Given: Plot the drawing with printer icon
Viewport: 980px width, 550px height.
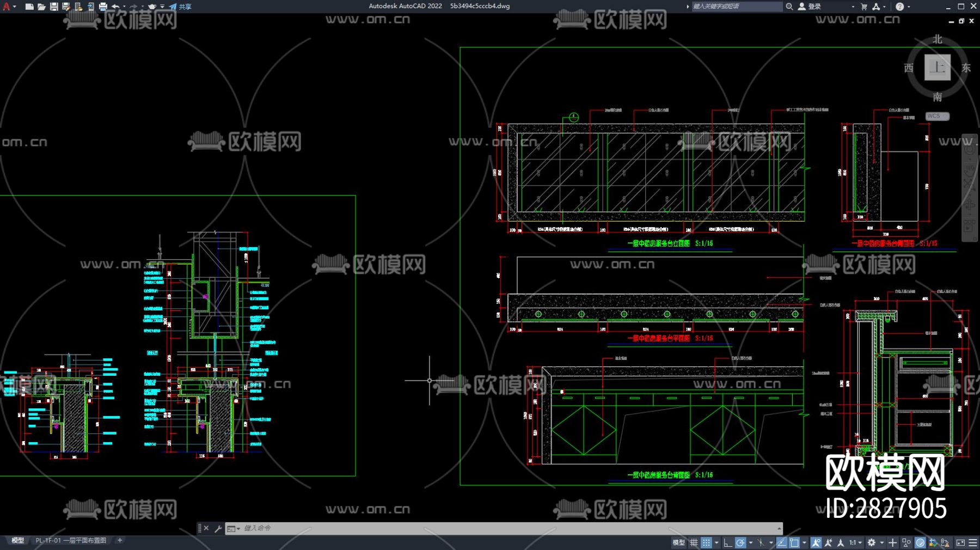Looking at the screenshot, I should click(103, 7).
